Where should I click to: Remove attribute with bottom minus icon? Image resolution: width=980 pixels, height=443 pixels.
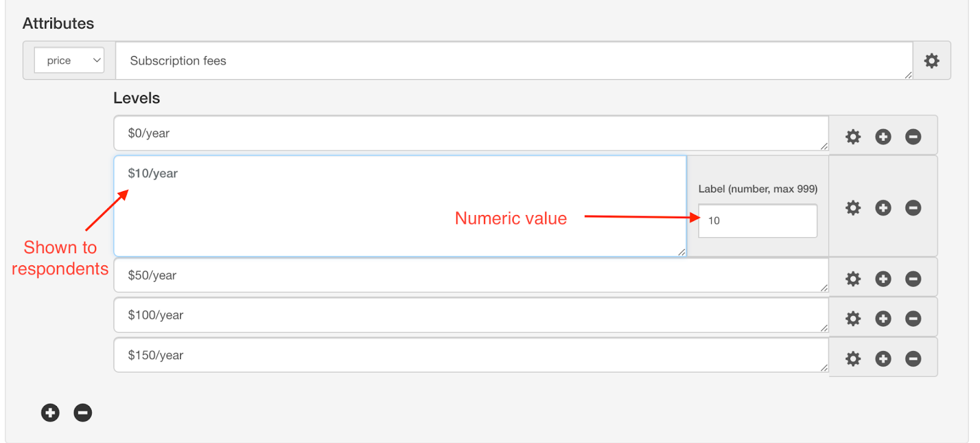[x=83, y=413]
